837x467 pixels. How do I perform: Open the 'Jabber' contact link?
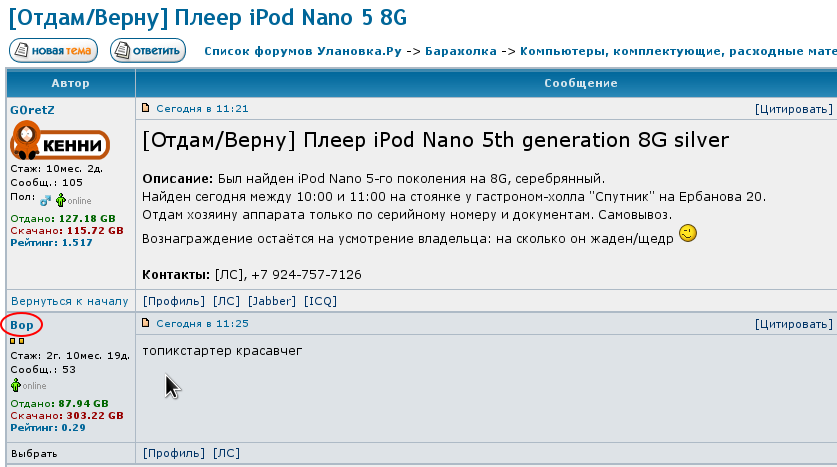pyautogui.click(x=272, y=301)
